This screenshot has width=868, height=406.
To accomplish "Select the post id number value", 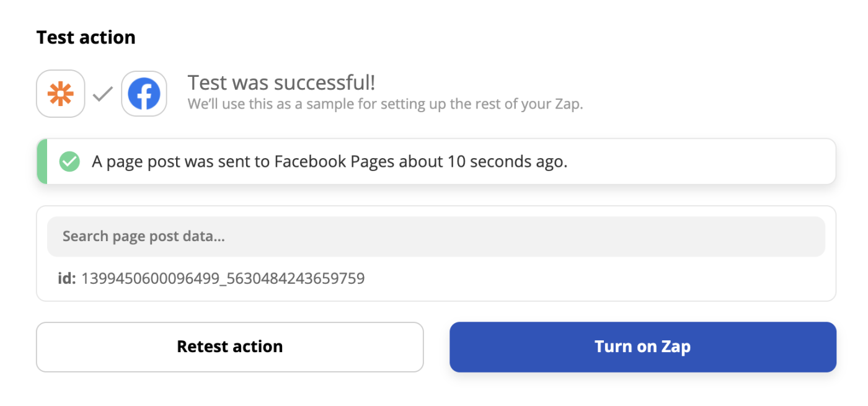I will click(223, 278).
